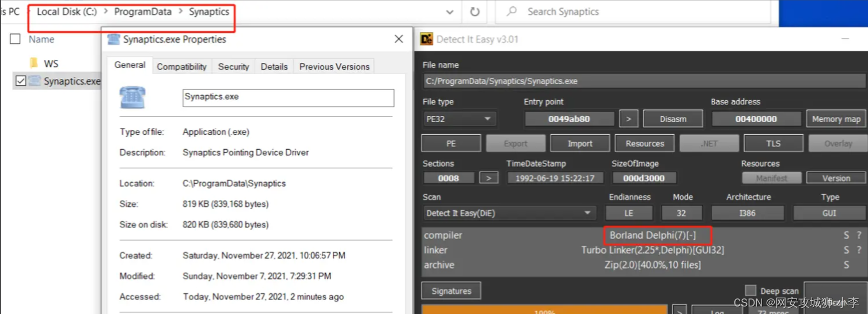Open Disasm in Detect It Easy
Image resolution: width=868 pixels, height=314 pixels.
pyautogui.click(x=673, y=119)
